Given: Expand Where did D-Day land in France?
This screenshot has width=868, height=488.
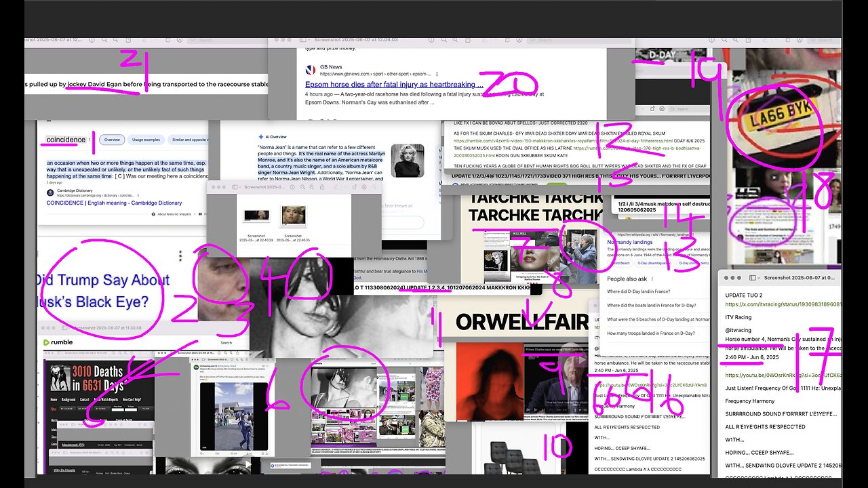Looking at the screenshot, I should point(639,291).
